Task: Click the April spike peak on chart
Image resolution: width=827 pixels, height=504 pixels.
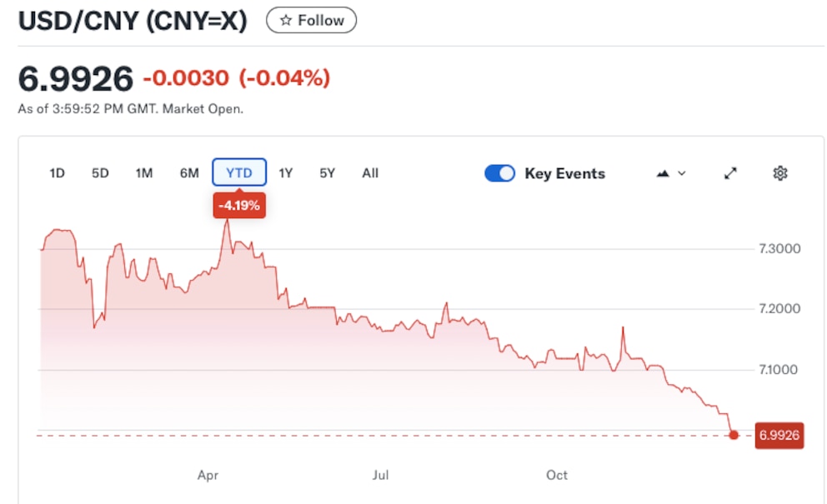Action: (227, 222)
